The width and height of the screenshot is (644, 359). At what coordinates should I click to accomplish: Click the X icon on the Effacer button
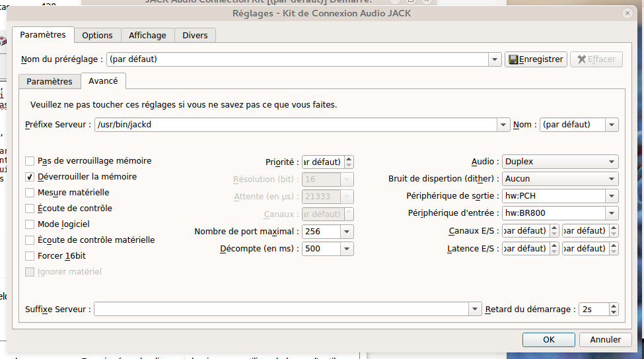point(581,59)
